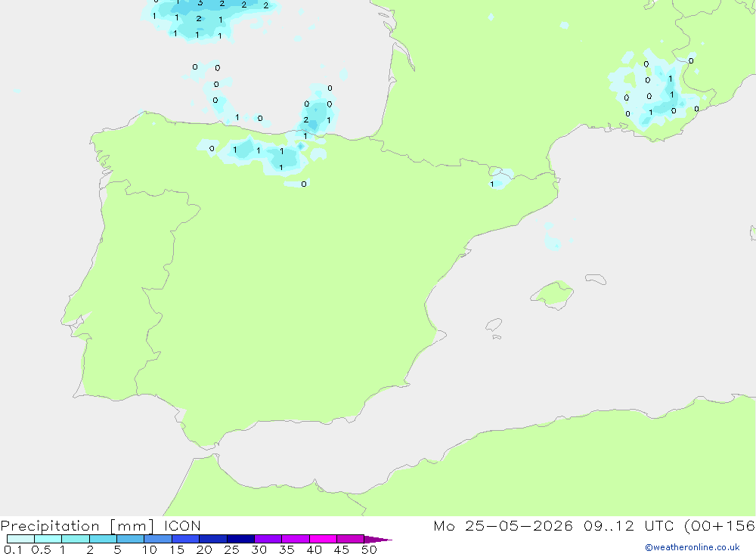Click the 20–25 mm dark blue swatch
The width and height of the screenshot is (756, 554).
pyautogui.click(x=213, y=539)
